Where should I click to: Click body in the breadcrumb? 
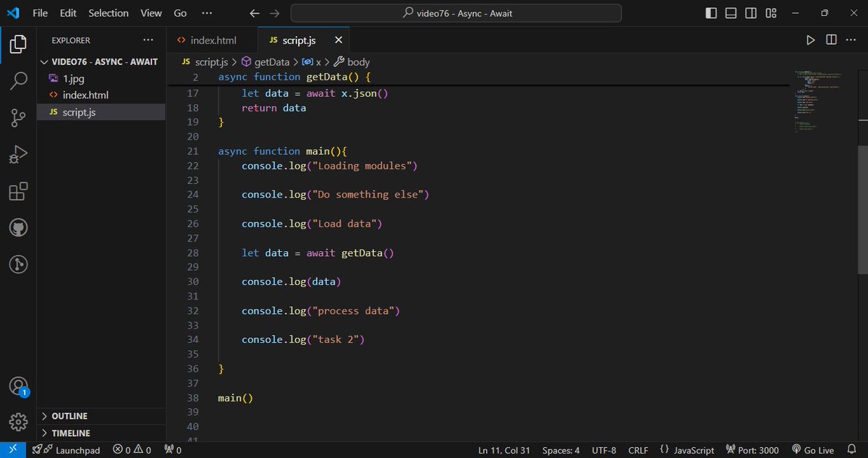[x=352, y=62]
